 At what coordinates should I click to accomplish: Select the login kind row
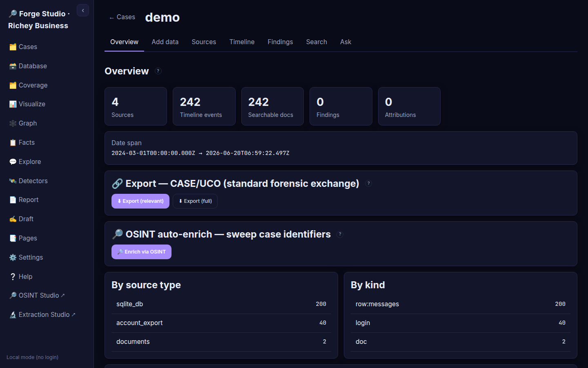coord(461,323)
